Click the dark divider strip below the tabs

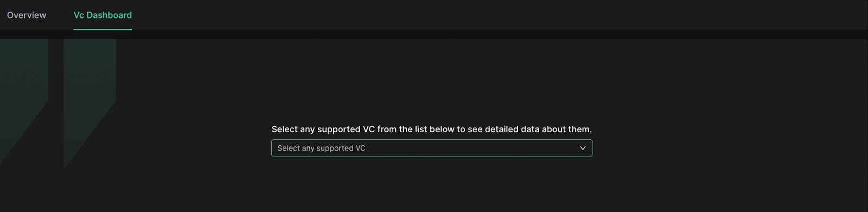[x=434, y=34]
